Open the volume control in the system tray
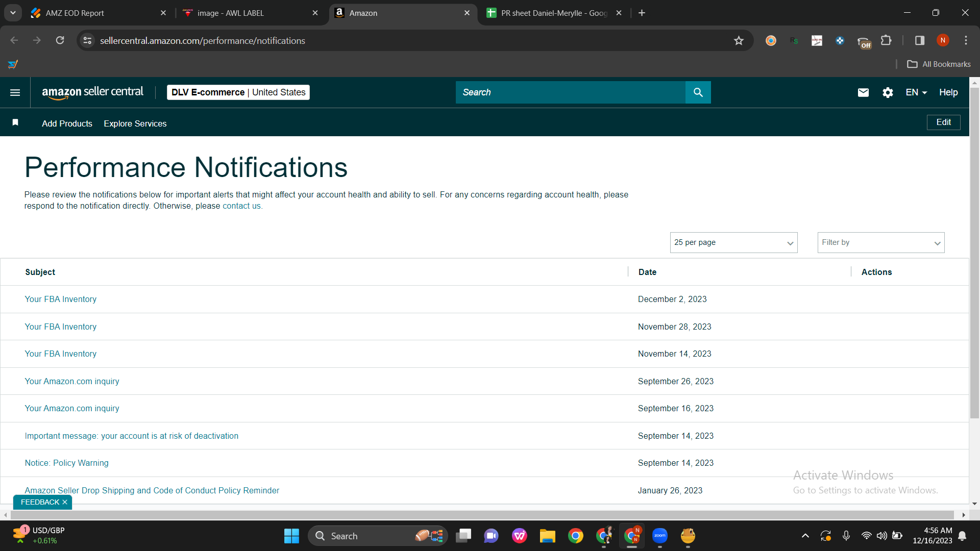Image resolution: width=980 pixels, height=551 pixels. click(x=881, y=536)
